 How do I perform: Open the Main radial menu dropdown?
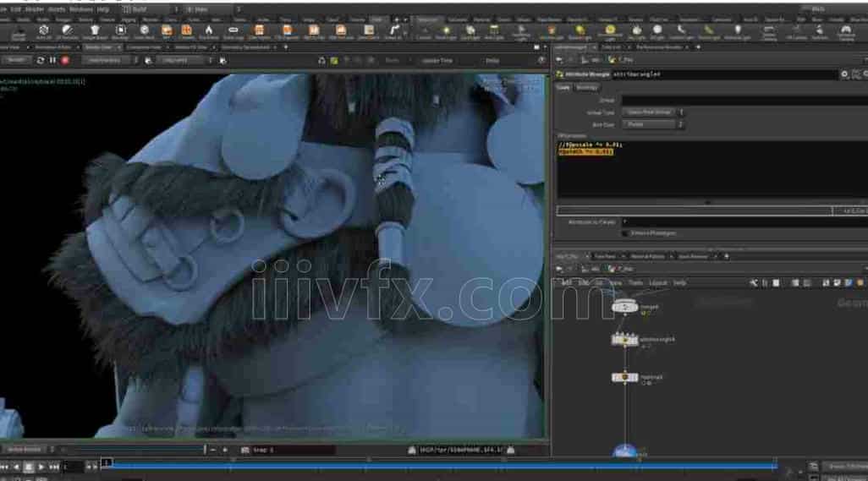[212, 9]
